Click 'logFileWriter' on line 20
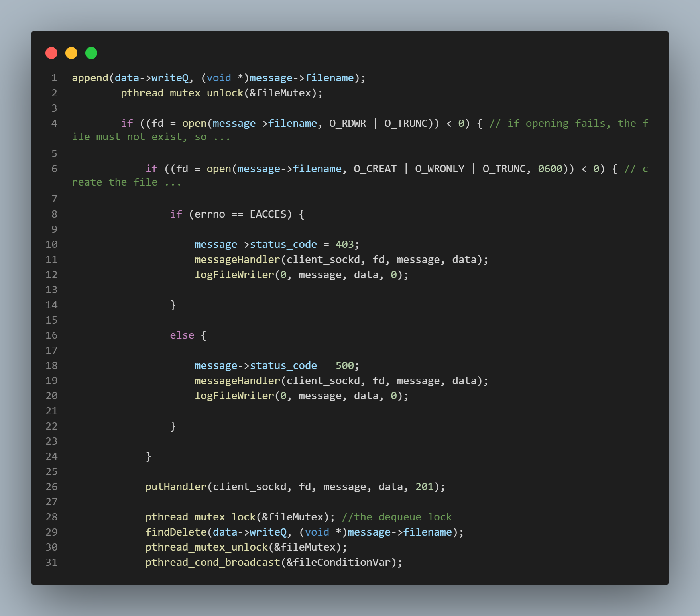Viewport: 700px width, 616px height. point(234,396)
